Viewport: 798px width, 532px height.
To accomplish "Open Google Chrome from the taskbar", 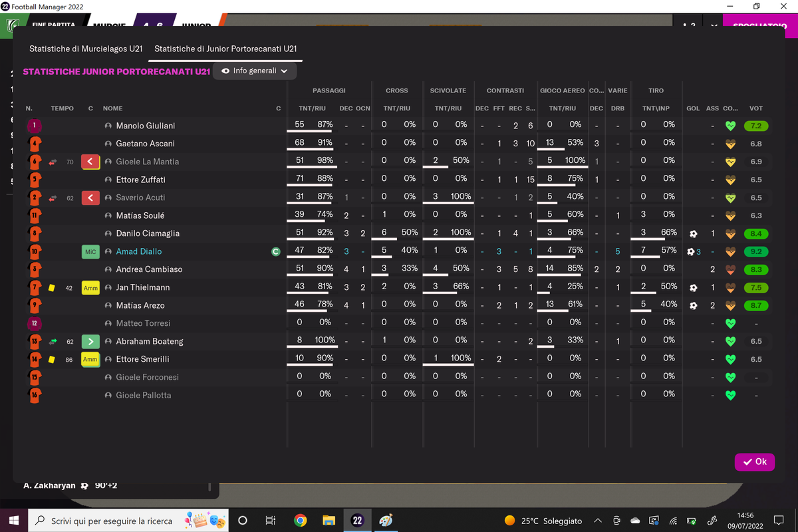I will (x=300, y=521).
